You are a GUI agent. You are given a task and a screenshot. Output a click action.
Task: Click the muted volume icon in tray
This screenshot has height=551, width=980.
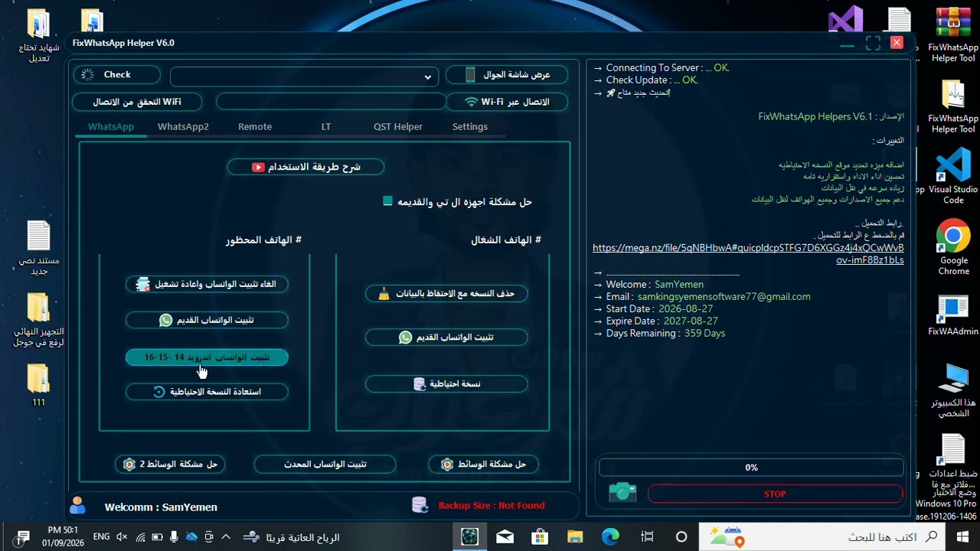tap(122, 537)
